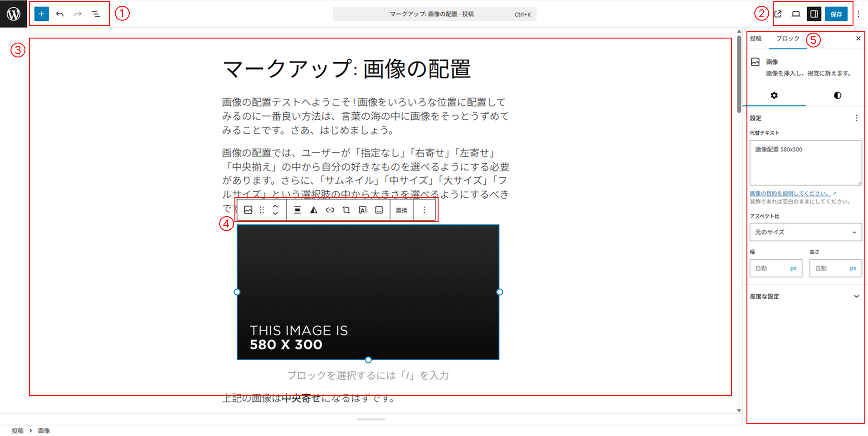Screen dimensions: 868x436
Task: Undo the last edit
Action: click(60, 14)
